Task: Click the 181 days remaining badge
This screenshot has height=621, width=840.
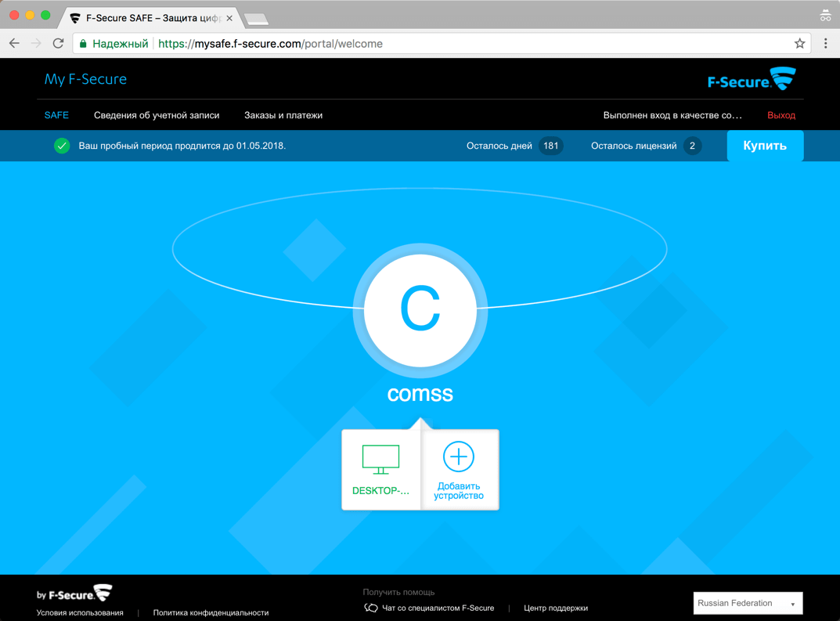Action: click(x=550, y=146)
